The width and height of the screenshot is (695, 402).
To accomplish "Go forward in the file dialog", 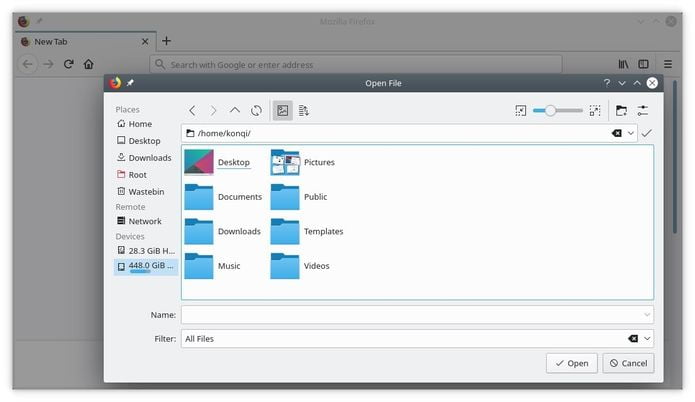I will 213,110.
